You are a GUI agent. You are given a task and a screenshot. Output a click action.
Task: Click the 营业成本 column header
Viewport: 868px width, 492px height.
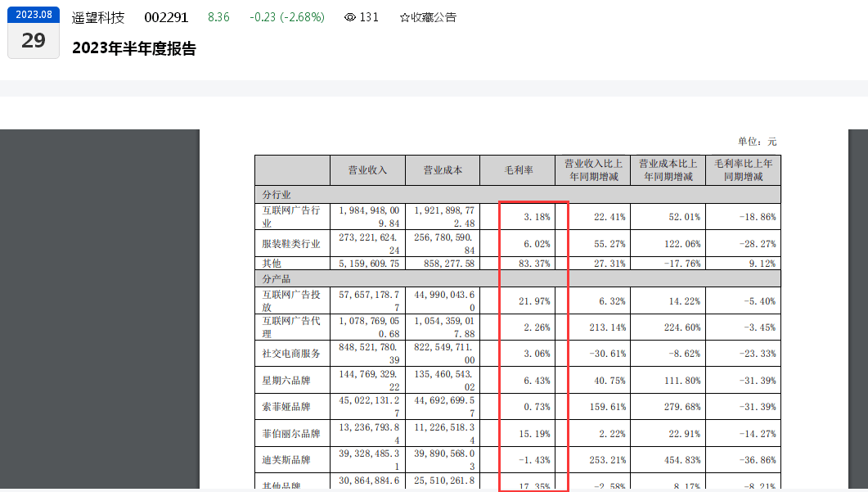click(443, 170)
